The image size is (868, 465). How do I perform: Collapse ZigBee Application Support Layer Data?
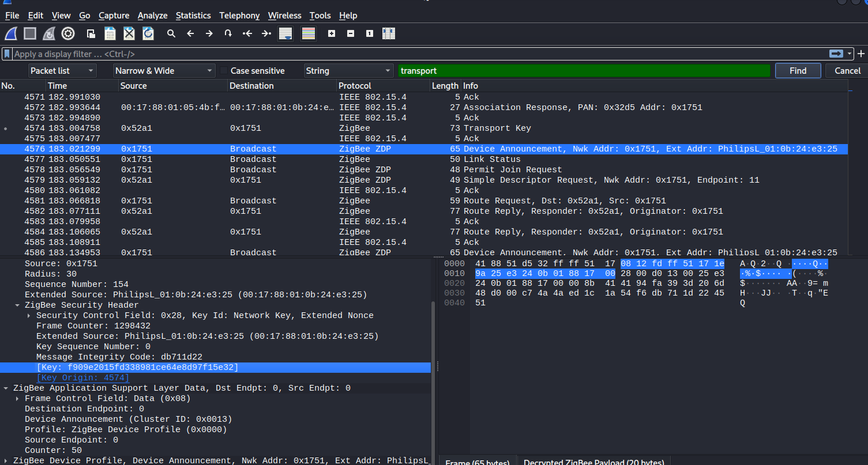(6, 388)
